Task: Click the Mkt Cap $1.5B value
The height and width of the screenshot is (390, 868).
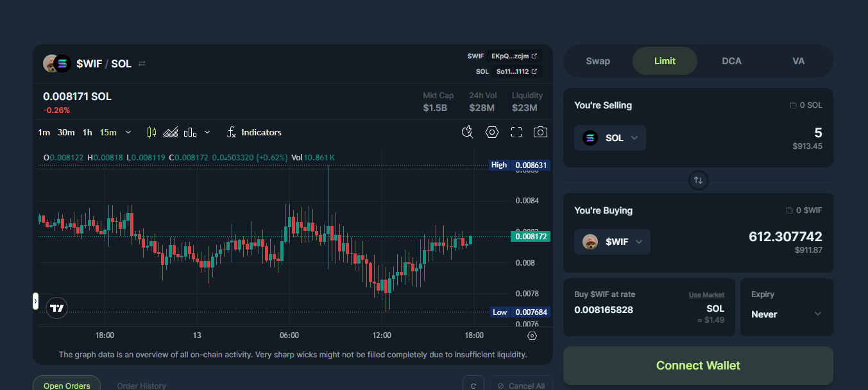Action: tap(435, 108)
